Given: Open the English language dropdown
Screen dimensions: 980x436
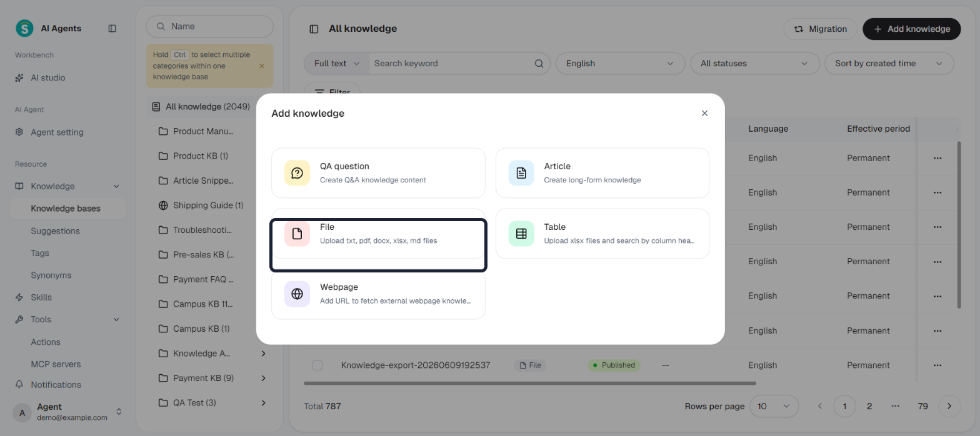Looking at the screenshot, I should [x=621, y=63].
